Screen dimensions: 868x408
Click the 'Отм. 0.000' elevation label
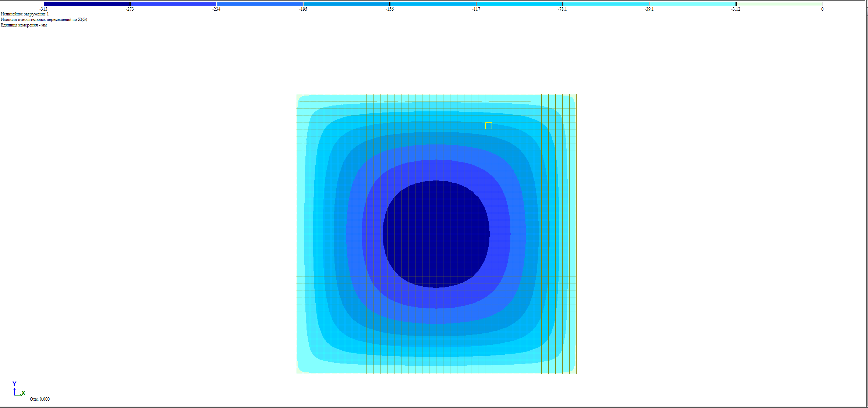pos(40,399)
